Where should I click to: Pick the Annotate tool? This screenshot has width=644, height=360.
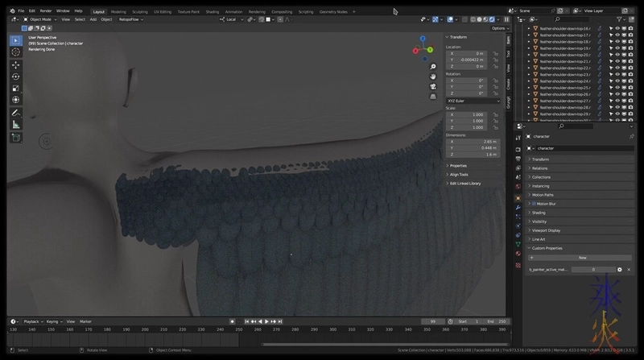(15, 113)
